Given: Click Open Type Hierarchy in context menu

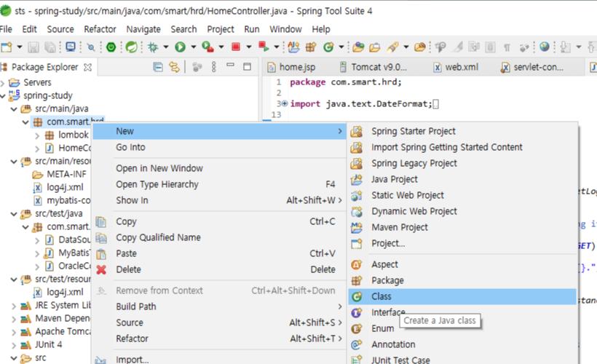Looking at the screenshot, I should (219, 184).
